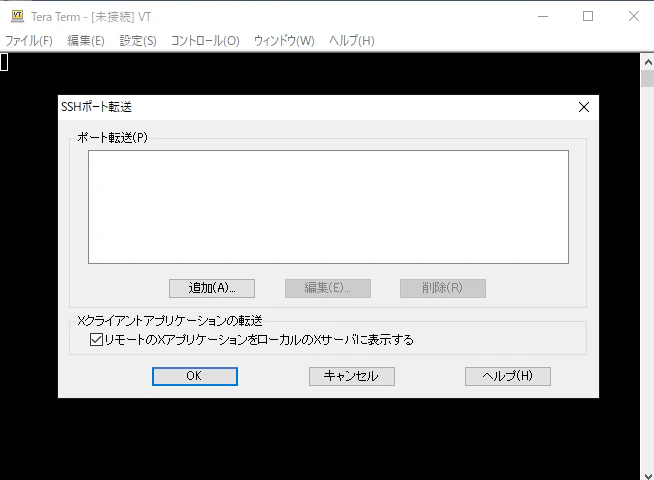Click the vertical scrollbar thumb
Viewport: 654px width, 480px height.
click(x=648, y=78)
